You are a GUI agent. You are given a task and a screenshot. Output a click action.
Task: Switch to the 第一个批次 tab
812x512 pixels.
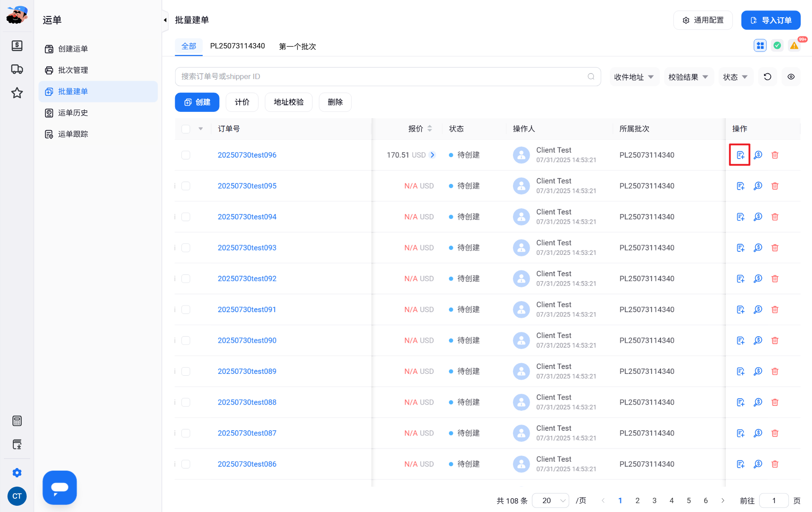[297, 47]
